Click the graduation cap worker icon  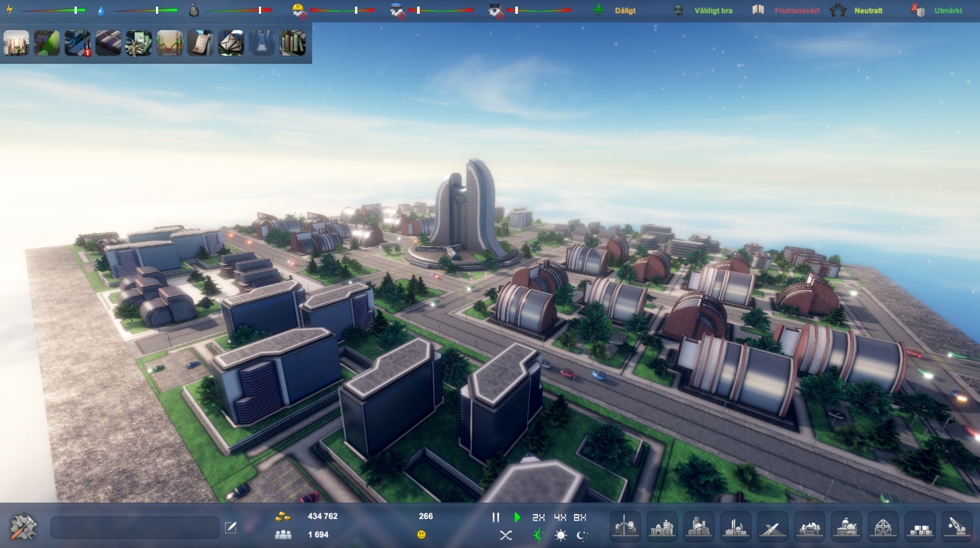click(495, 10)
